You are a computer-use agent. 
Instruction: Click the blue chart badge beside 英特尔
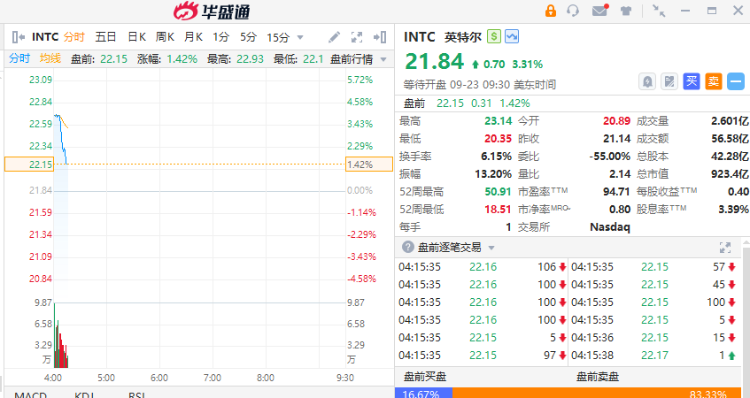click(512, 36)
